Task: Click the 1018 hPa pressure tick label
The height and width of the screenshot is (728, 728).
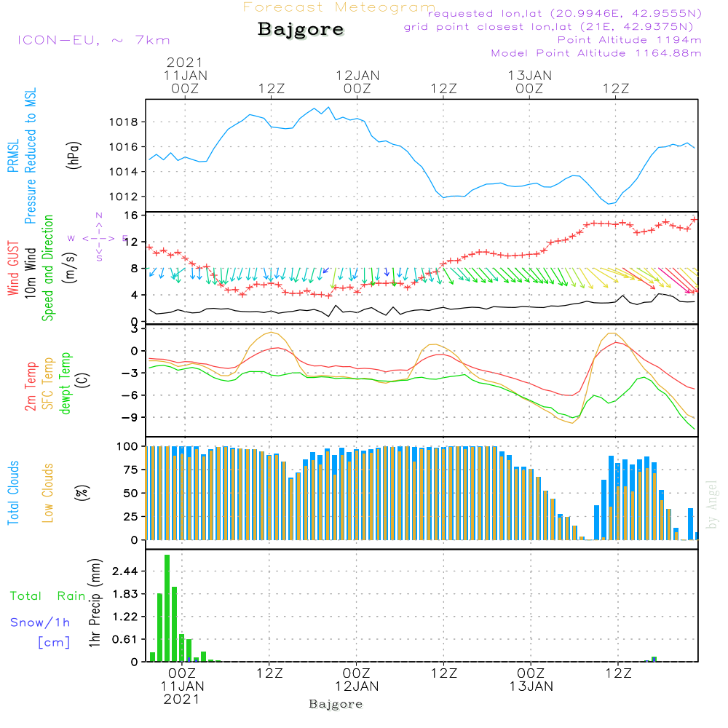Action: 124,122
